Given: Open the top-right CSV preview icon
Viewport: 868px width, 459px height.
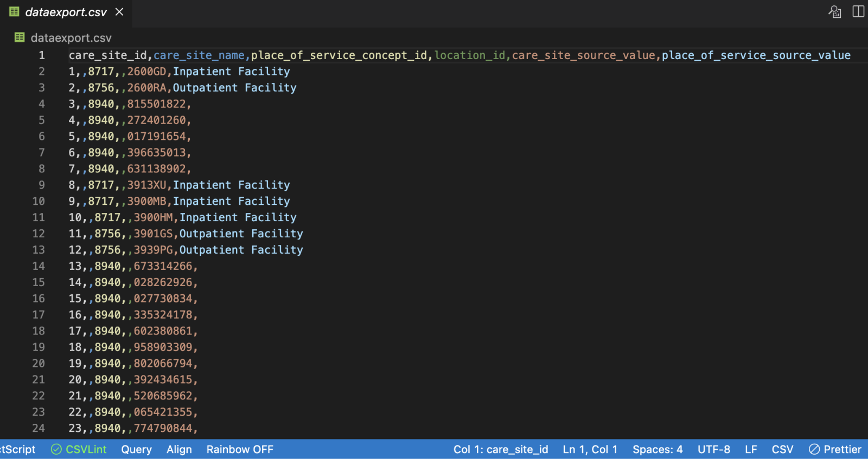Looking at the screenshot, I should coord(834,12).
